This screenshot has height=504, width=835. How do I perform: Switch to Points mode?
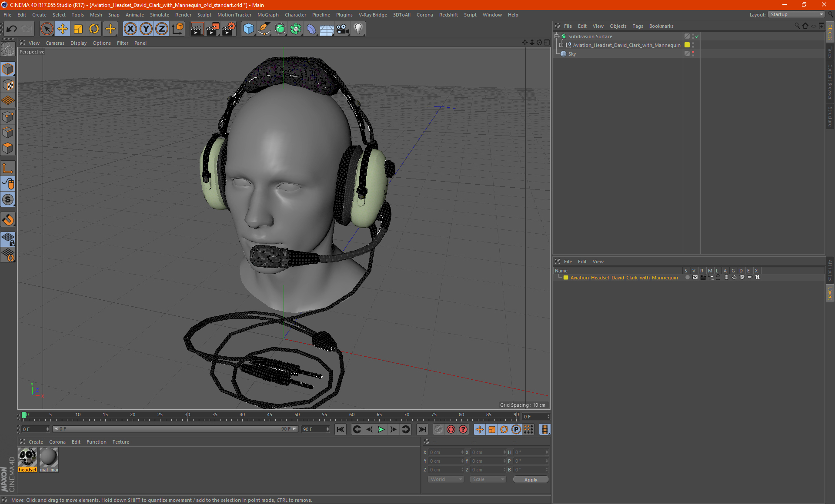[x=8, y=117]
